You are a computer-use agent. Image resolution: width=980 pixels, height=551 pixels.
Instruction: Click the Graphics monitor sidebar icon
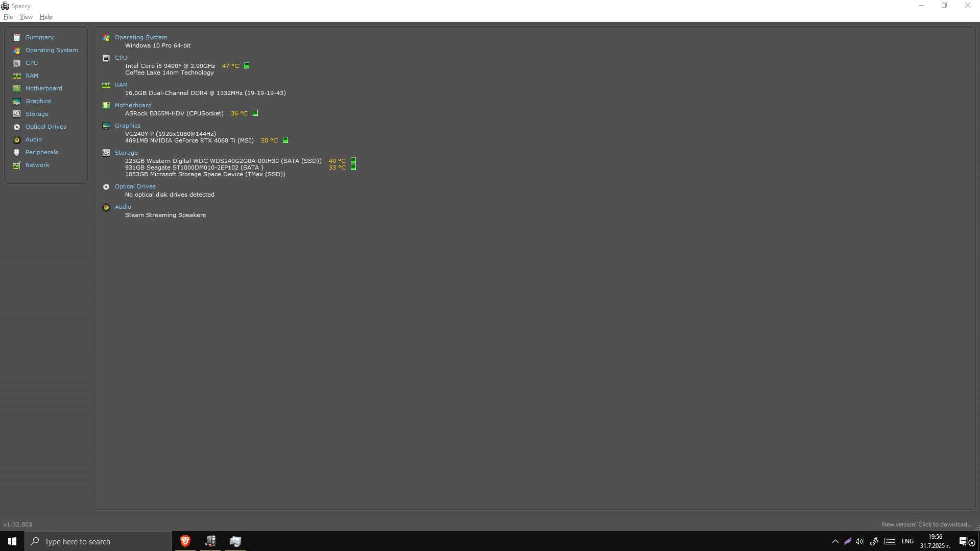(17, 101)
